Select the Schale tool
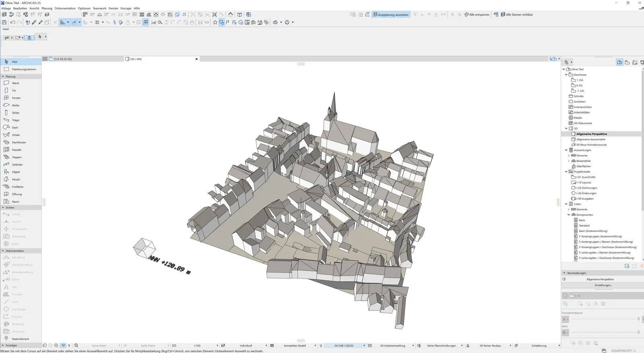This screenshot has height=353, width=644. 21,135
